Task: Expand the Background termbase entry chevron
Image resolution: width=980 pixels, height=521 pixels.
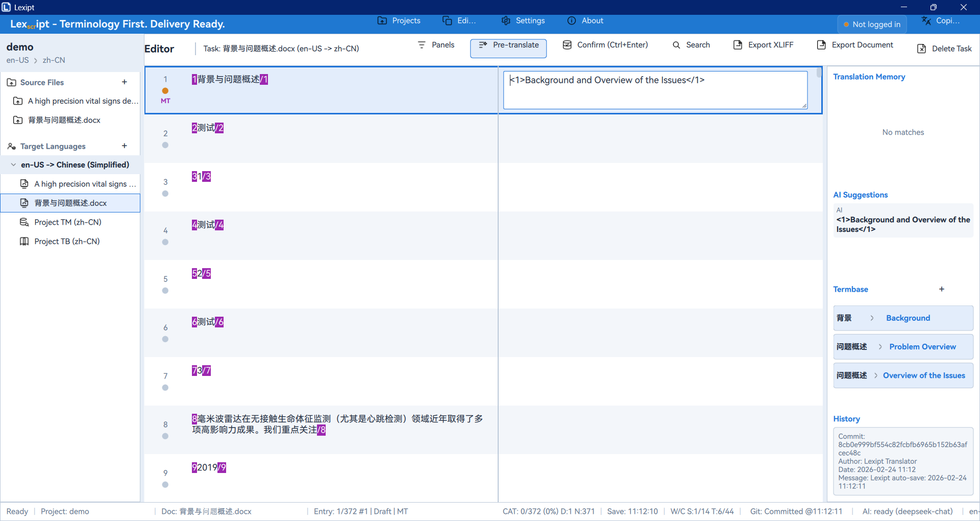Action: [872, 318]
